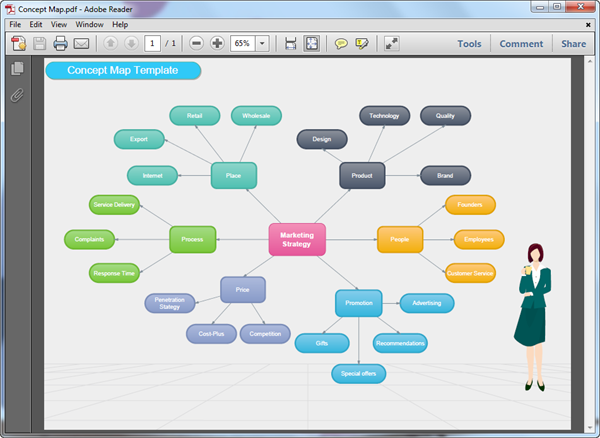The height and width of the screenshot is (438, 600).
Task: Expand the attachments paperclip panel
Action: [17, 95]
